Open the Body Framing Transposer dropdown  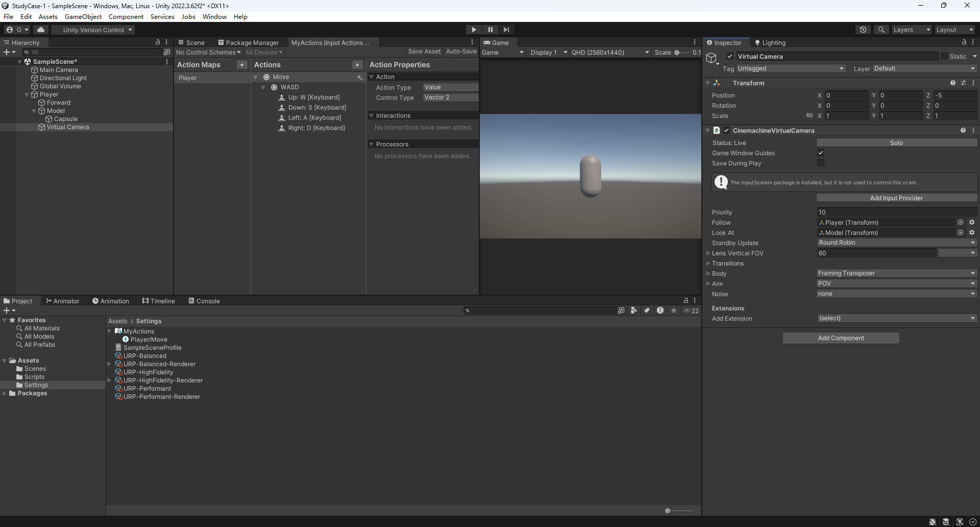click(896, 273)
